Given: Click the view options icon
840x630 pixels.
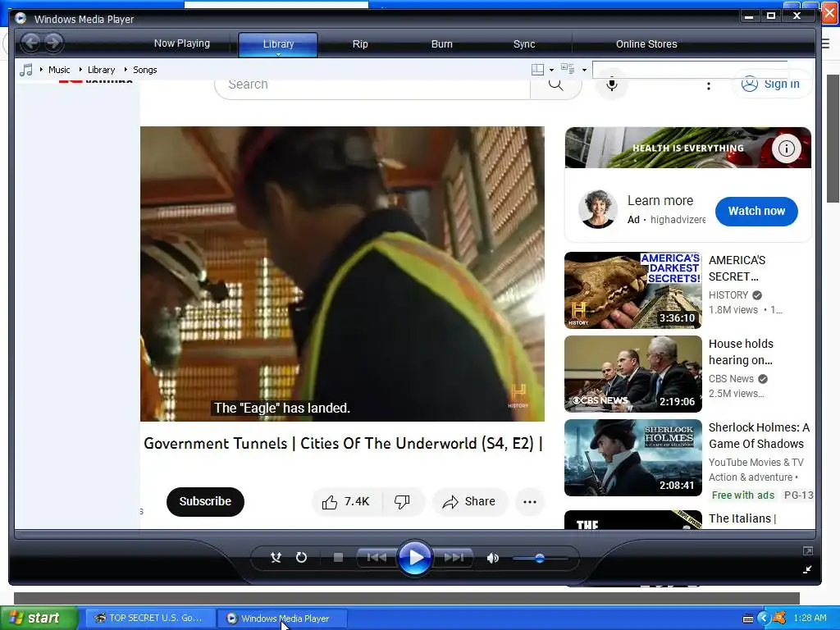Looking at the screenshot, I should (568, 69).
